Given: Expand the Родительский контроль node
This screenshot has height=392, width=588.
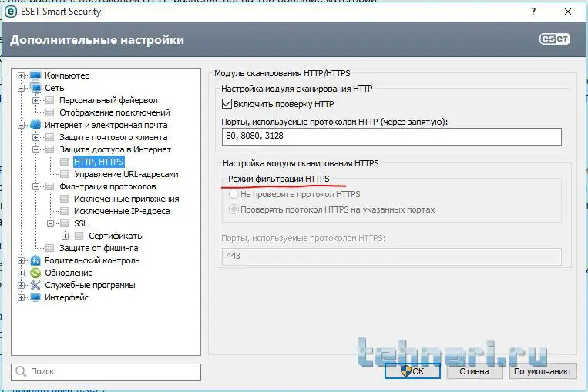Looking at the screenshot, I should pyautogui.click(x=21, y=261).
